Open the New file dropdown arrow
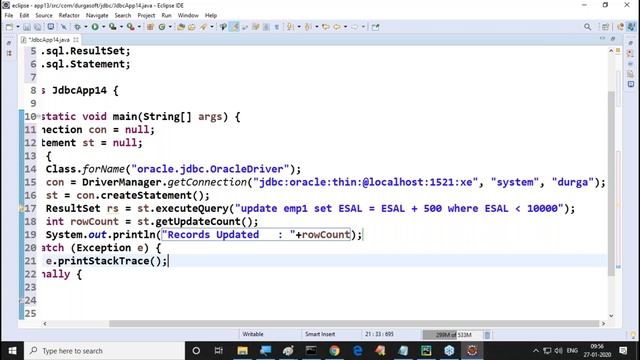This screenshot has height=360, width=640. click(18, 27)
